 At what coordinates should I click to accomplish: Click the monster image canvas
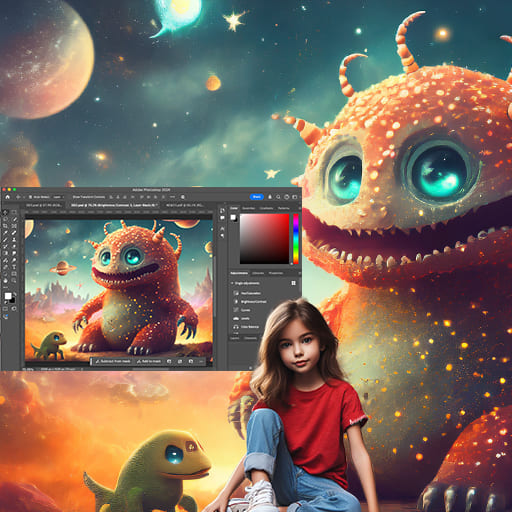(119, 290)
